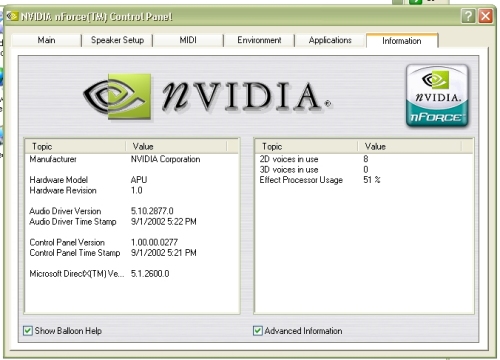This screenshot has width=500, height=360.
Task: Click the 9/1/2002 5:21 PM value
Action: (x=163, y=253)
